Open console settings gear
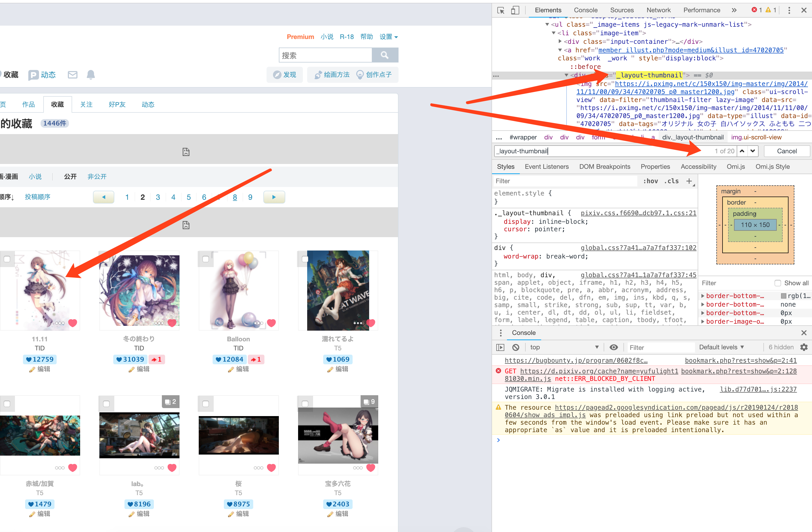 [804, 347]
